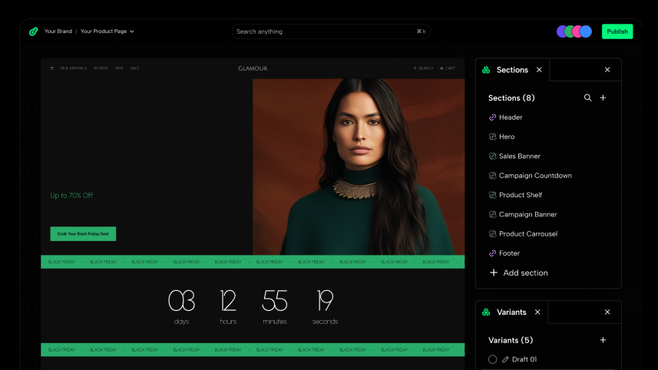The height and width of the screenshot is (370, 658).
Task: Select the purple collaborator avatar
Action: tap(562, 31)
